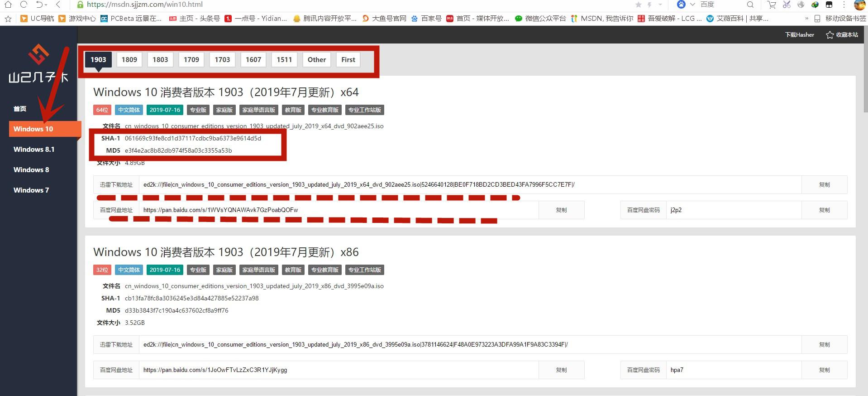Click the magnifier search icon
The height and width of the screenshot is (396, 868).
pos(750,5)
